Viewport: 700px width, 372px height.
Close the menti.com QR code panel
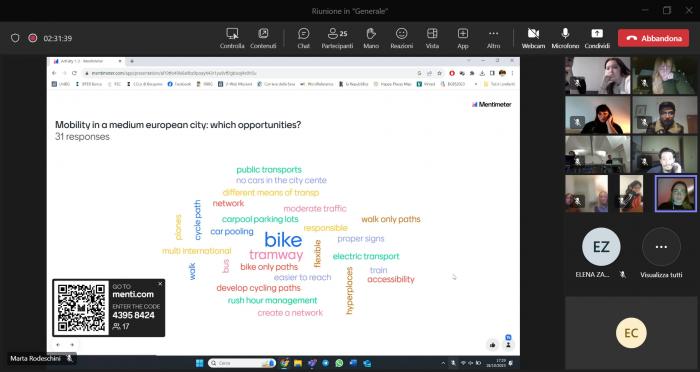click(160, 284)
